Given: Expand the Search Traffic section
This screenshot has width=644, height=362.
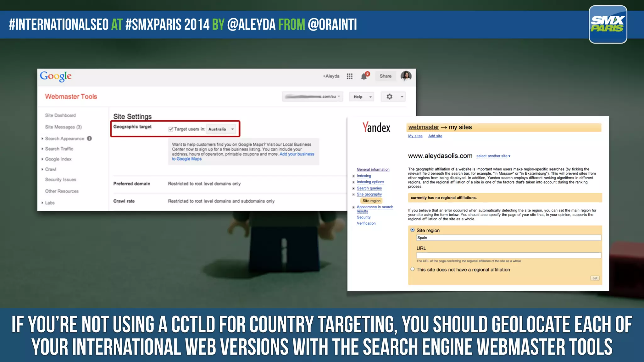Looking at the screenshot, I should [42, 149].
